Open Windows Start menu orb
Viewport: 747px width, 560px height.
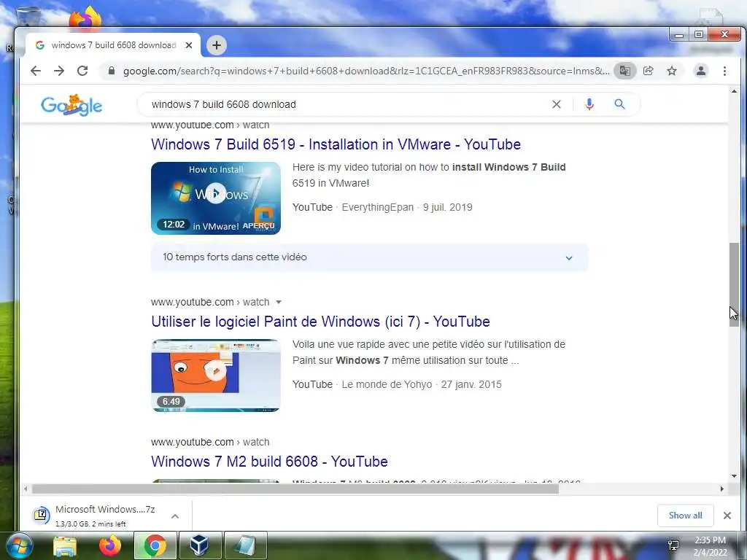point(20,545)
